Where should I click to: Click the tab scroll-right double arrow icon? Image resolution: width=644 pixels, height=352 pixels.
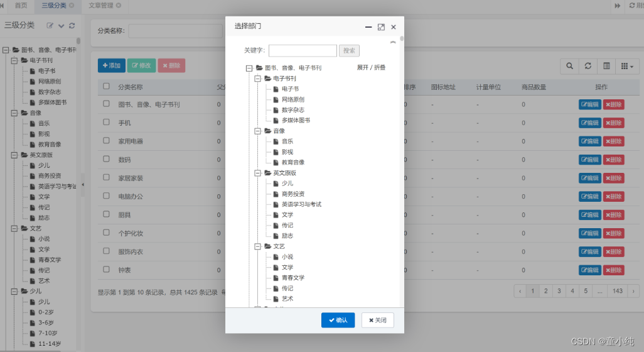(x=617, y=6)
